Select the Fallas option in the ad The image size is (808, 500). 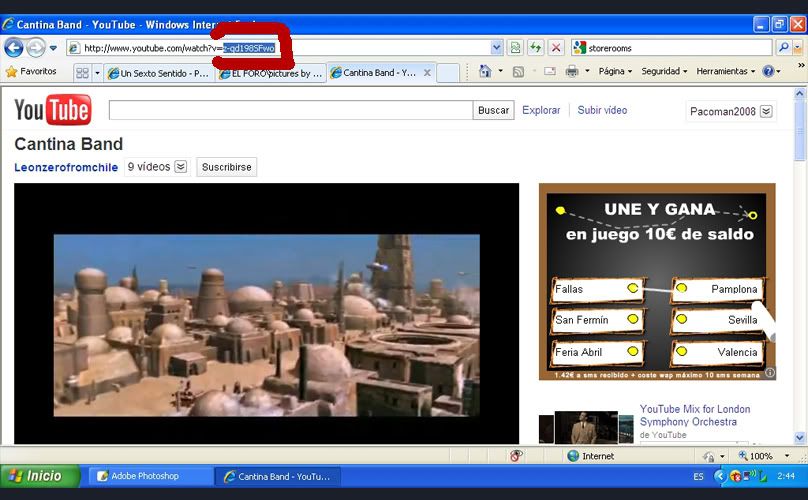point(597,289)
